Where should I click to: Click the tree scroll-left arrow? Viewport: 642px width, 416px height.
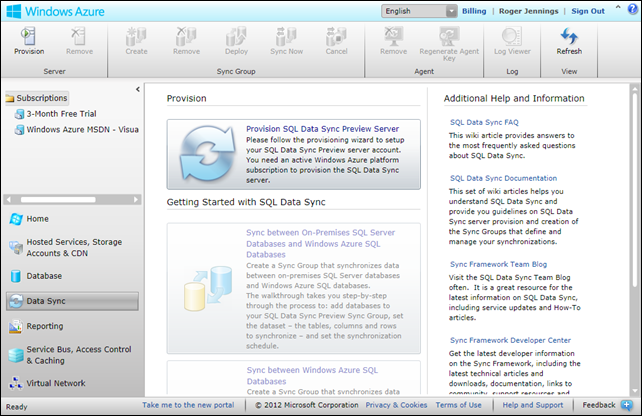[9, 199]
